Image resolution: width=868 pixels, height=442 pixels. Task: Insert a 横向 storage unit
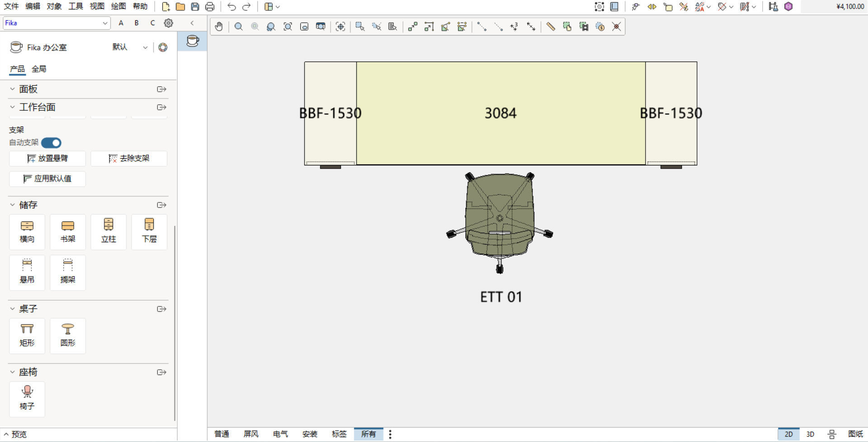point(27,232)
